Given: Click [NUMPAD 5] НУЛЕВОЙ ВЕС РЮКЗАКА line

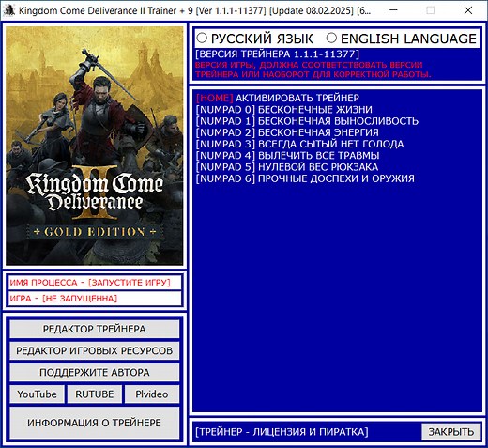Looking at the screenshot, I should pos(287,167).
